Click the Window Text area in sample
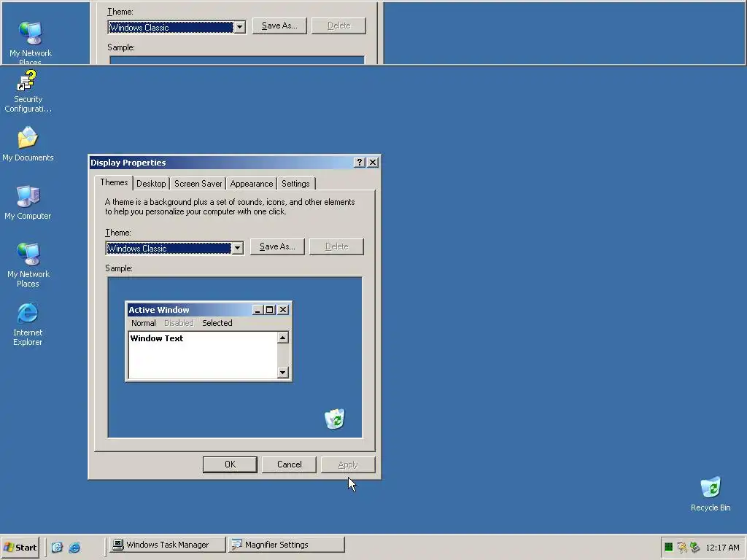This screenshot has height=560, width=747. [203, 355]
